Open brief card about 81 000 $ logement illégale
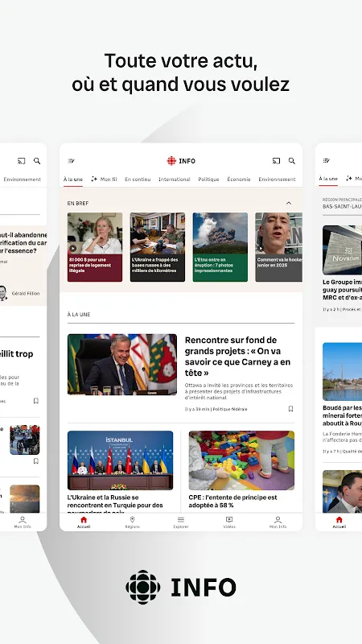The width and height of the screenshot is (362, 644). click(95, 247)
